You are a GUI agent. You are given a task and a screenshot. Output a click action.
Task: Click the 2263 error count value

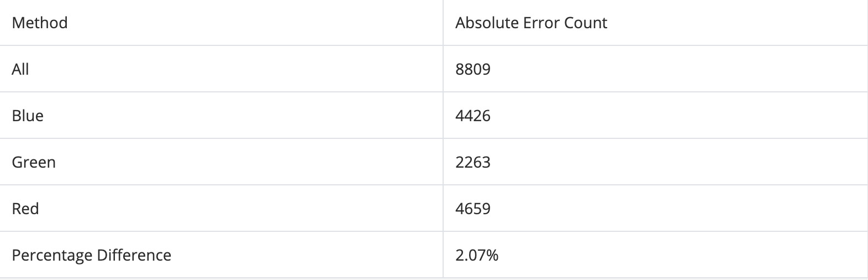point(473,162)
